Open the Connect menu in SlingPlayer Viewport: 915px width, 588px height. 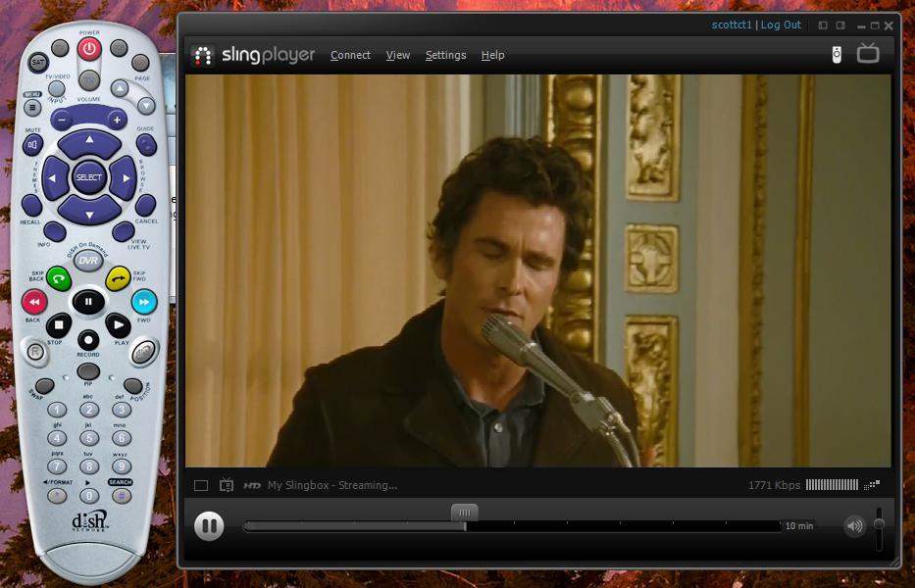[x=350, y=55]
